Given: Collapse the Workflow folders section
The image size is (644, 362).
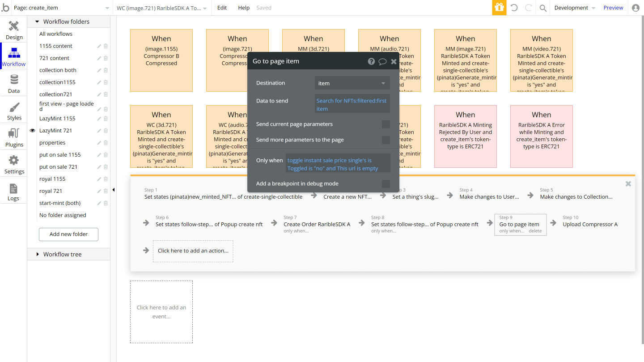Looking at the screenshot, I should pyautogui.click(x=37, y=21).
